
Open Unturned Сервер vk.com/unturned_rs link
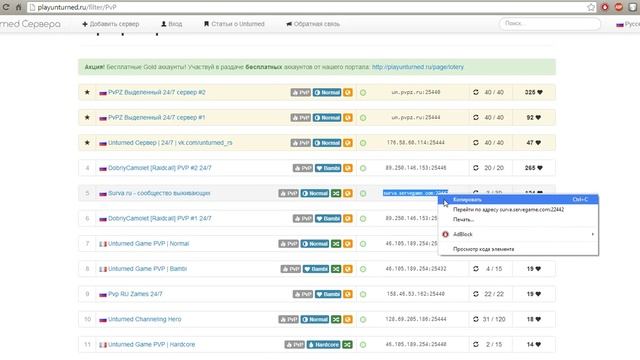170,143
